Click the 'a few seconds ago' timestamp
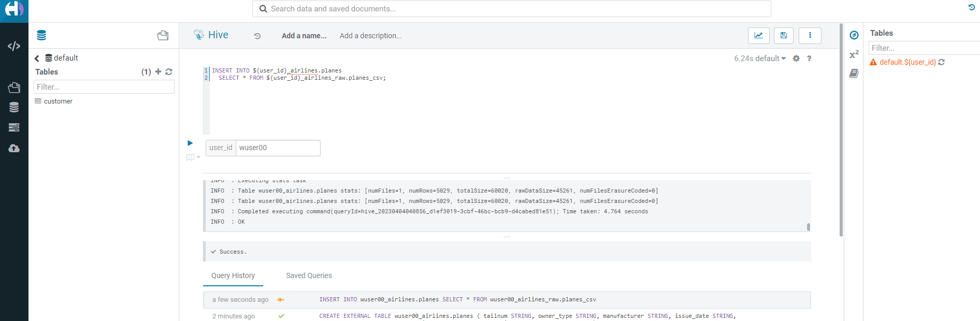980x321 pixels. (x=240, y=300)
